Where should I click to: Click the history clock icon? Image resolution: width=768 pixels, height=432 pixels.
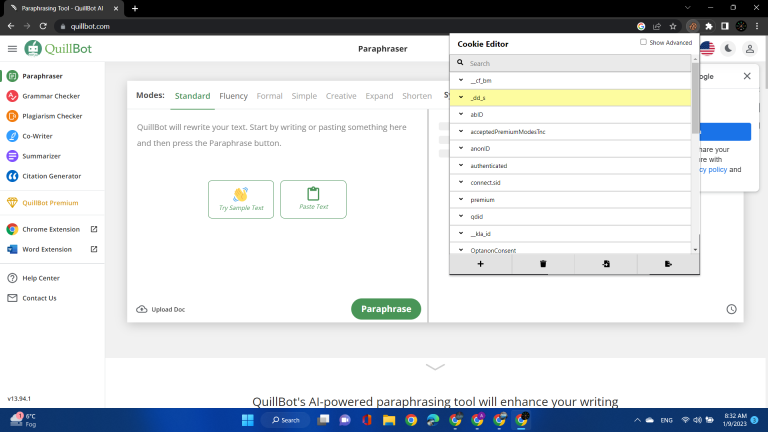[732, 309]
